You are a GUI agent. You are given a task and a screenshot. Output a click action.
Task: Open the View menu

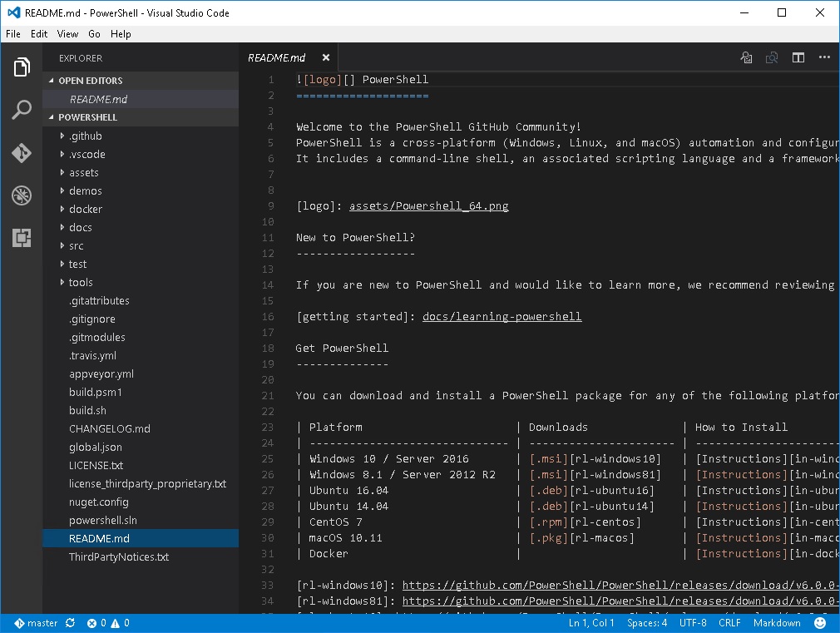point(67,34)
